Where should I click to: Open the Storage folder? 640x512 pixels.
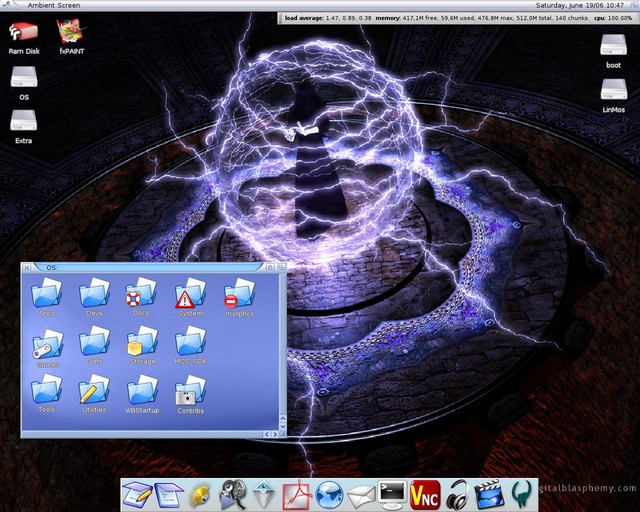tap(142, 345)
